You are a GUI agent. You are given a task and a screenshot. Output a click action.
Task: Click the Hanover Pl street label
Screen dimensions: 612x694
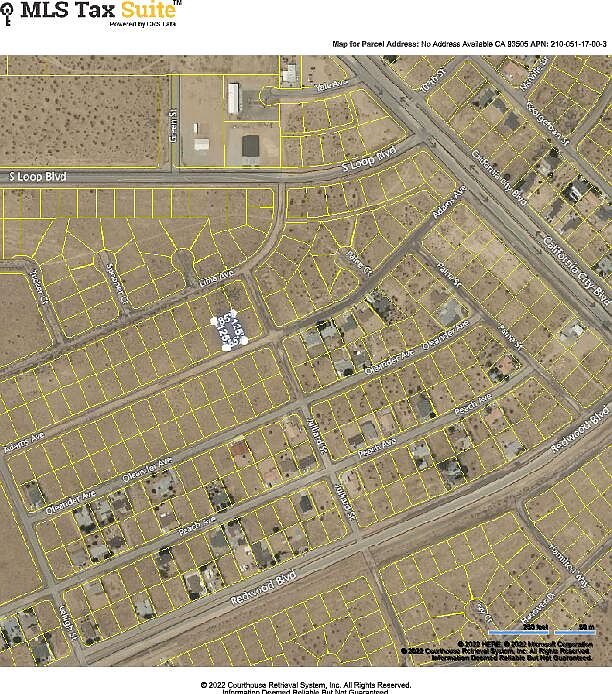(538, 607)
